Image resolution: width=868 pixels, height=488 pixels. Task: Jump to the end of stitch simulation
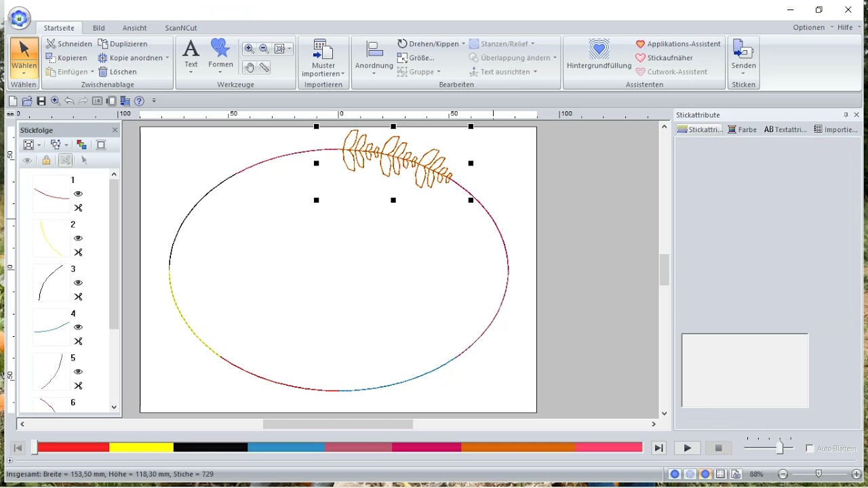pos(658,448)
